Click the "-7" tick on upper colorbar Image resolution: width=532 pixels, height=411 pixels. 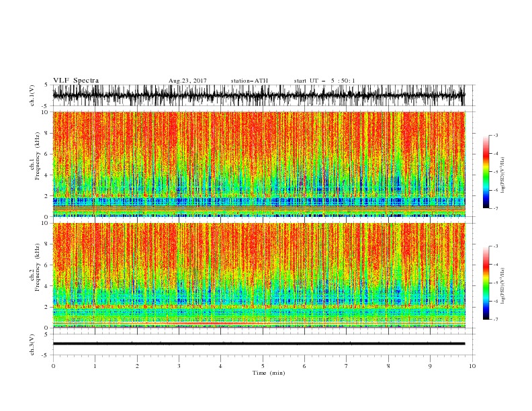(x=496, y=208)
